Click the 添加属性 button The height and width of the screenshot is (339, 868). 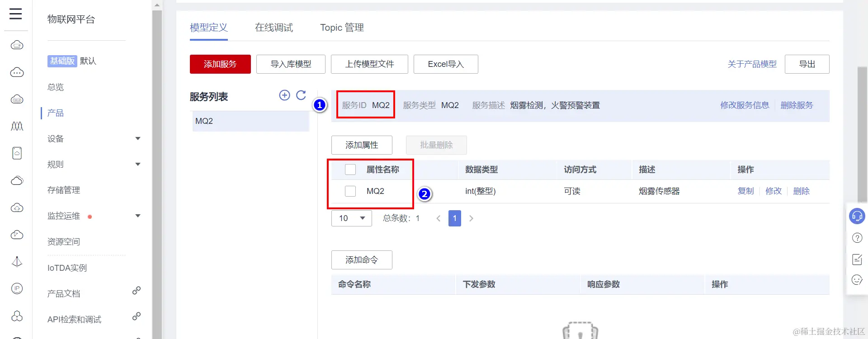point(362,145)
